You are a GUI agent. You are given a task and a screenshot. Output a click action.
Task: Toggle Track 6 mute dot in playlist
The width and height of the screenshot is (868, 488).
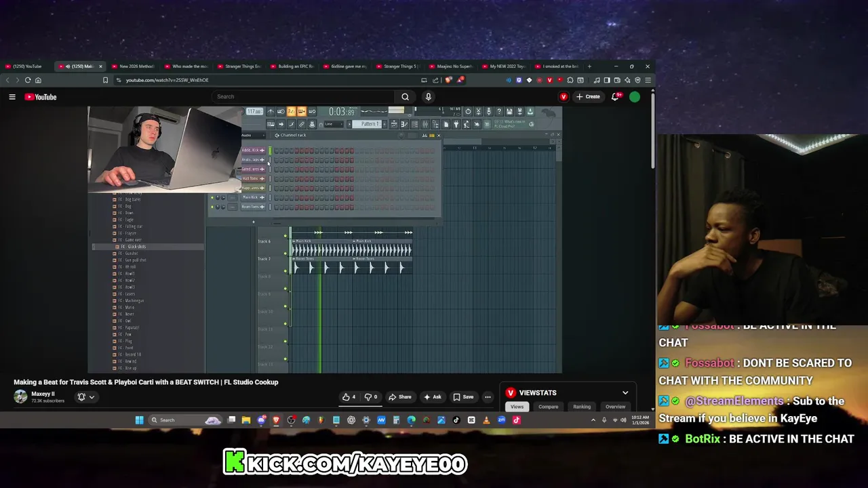pos(285,253)
